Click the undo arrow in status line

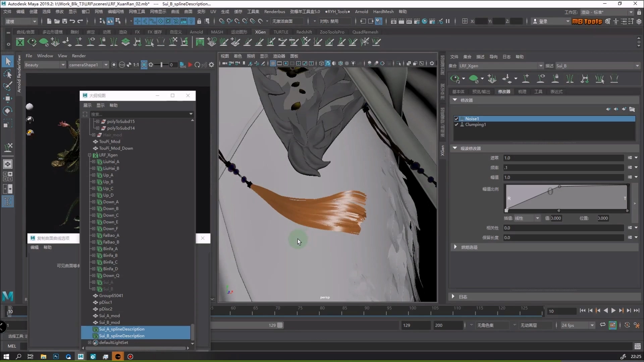click(72, 21)
